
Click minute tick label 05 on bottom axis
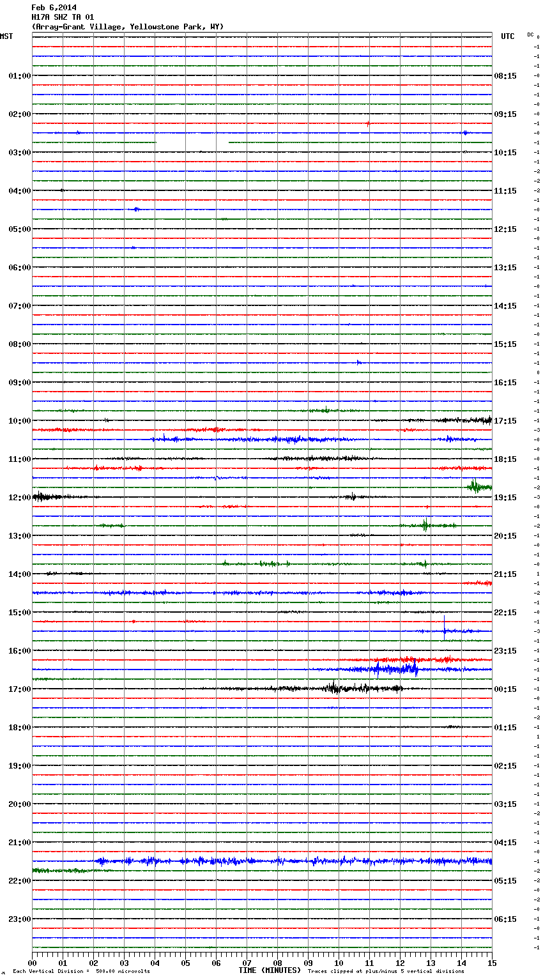coord(185,963)
